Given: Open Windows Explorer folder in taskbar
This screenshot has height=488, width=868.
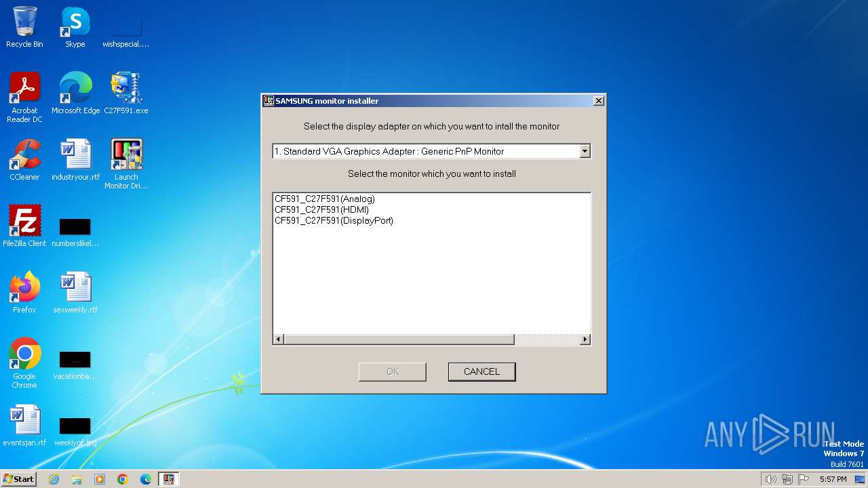Looking at the screenshot, I should [x=77, y=479].
